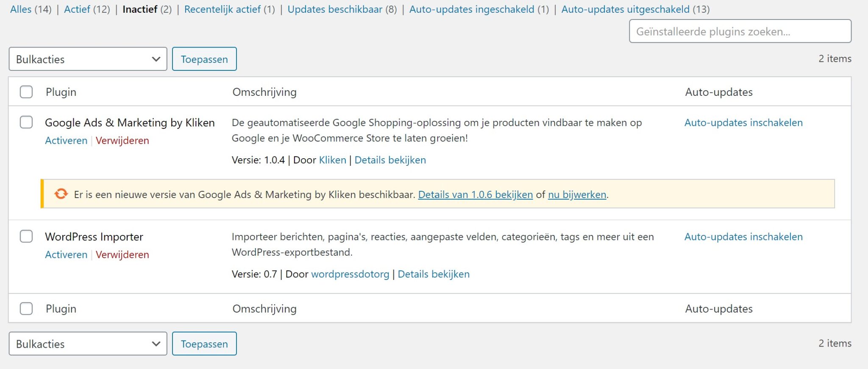Select the Inactief (2) filter
The height and width of the screenshot is (369, 868).
click(x=147, y=9)
